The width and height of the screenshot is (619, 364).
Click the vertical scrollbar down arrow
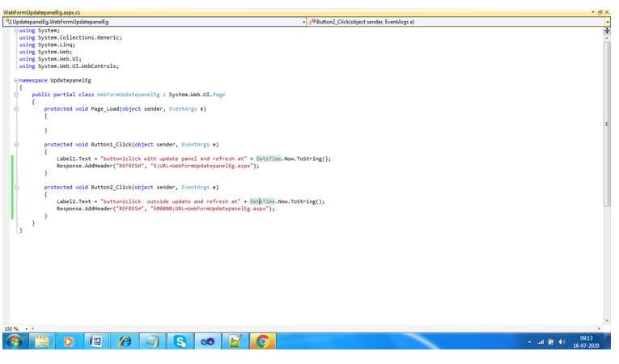coord(607,320)
